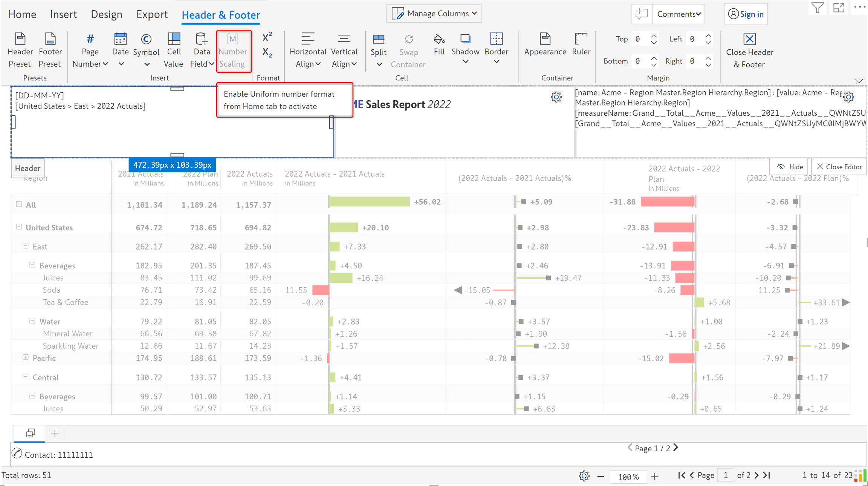Collapse the United States row
Screen dimensions: 868x486
19,227
